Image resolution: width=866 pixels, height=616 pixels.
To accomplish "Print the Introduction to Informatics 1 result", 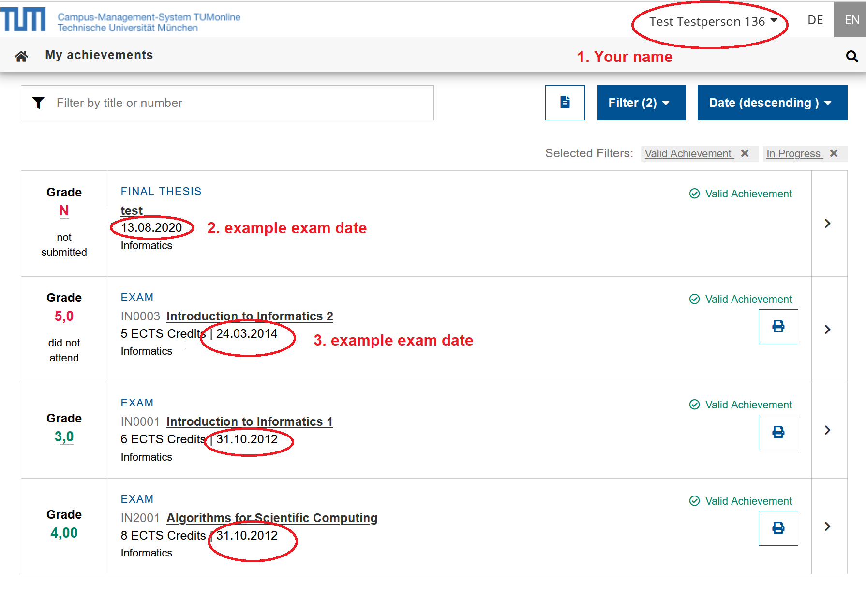I will 778,432.
